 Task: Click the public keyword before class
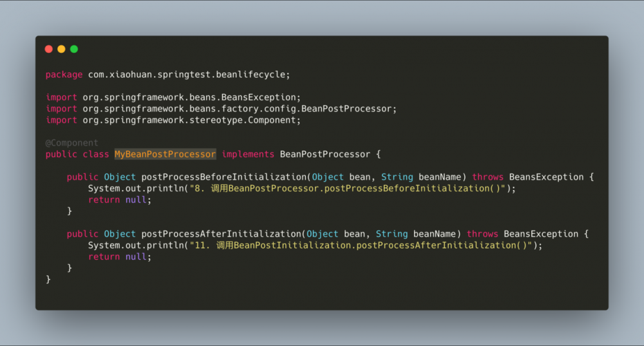click(61, 154)
